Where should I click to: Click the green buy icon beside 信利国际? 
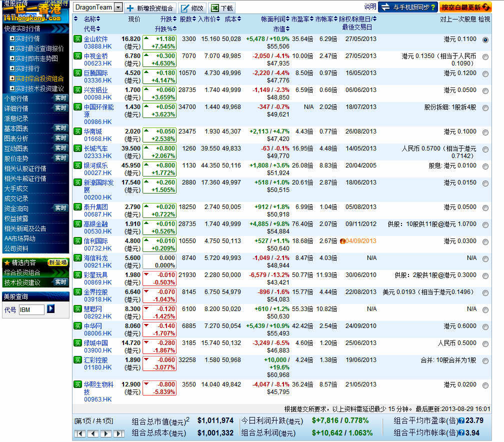pyautogui.click(x=77, y=241)
